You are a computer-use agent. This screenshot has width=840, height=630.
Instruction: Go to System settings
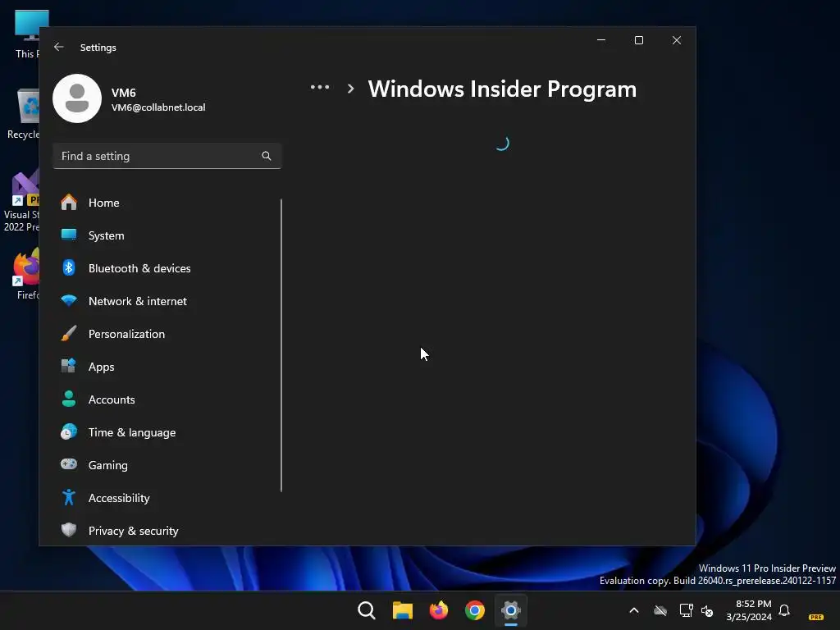(x=167, y=235)
